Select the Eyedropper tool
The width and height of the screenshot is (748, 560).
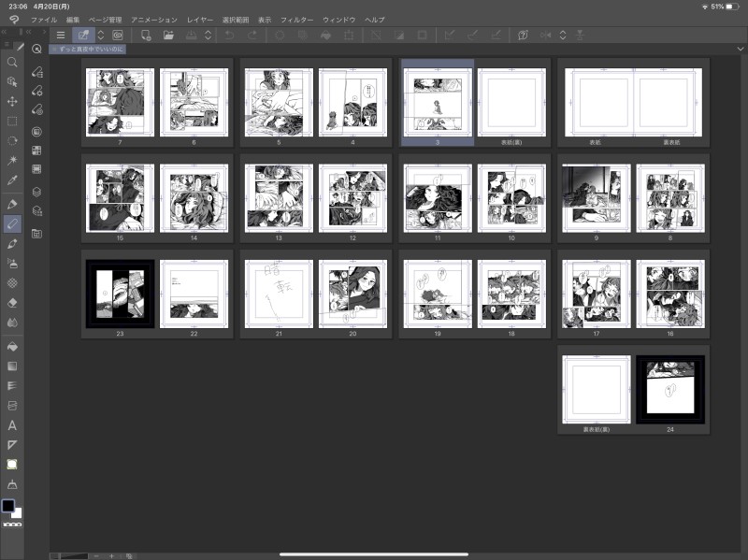click(x=12, y=179)
